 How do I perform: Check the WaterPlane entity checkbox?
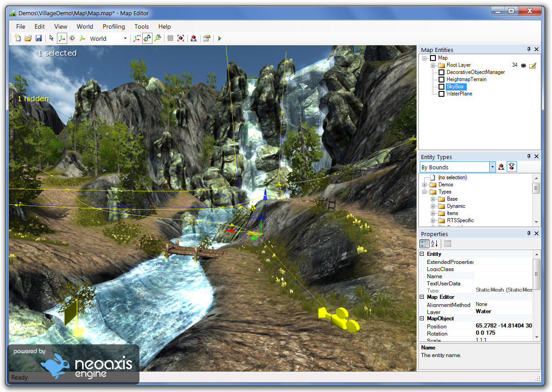pos(442,94)
